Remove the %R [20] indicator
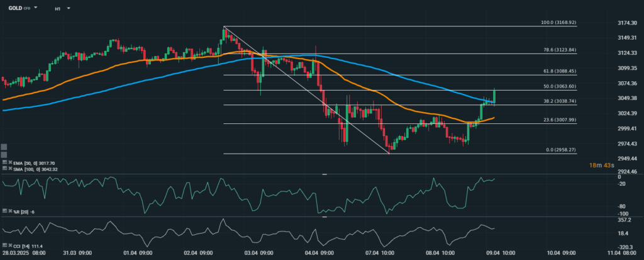This screenshot has height=260, width=644. pos(10,211)
